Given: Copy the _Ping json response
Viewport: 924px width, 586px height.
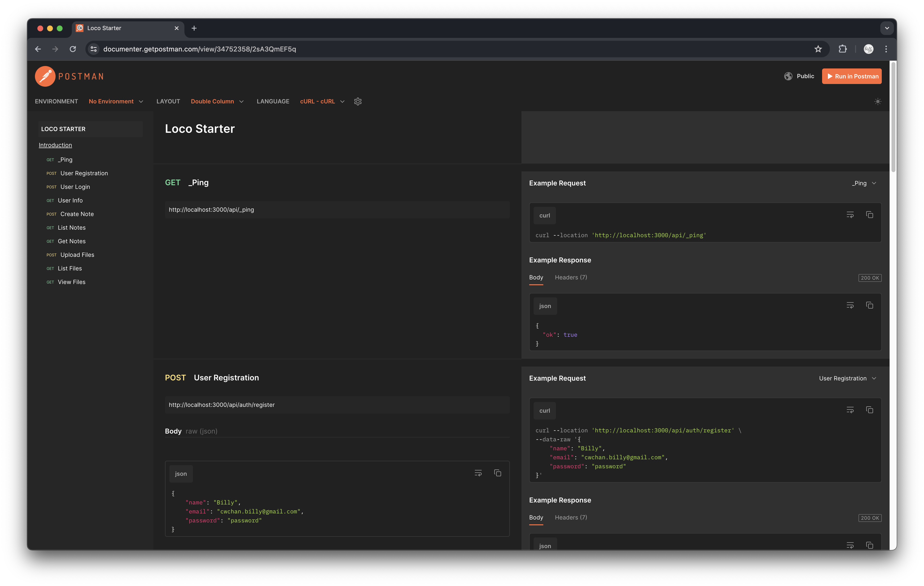Looking at the screenshot, I should point(869,305).
